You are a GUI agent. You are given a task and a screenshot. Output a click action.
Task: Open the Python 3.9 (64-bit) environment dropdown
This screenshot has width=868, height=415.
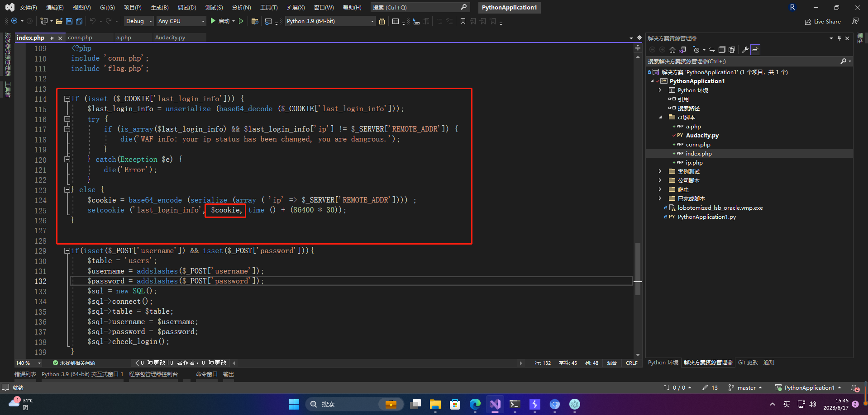point(330,21)
